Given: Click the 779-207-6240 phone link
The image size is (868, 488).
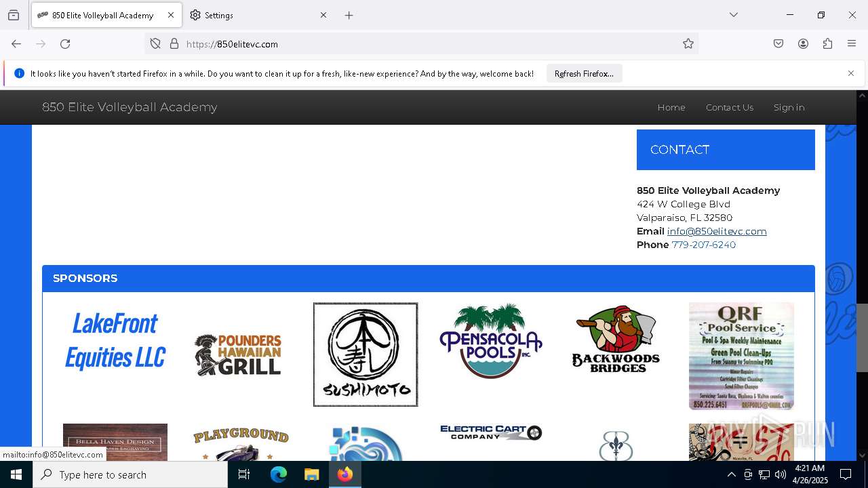Looking at the screenshot, I should click(704, 245).
